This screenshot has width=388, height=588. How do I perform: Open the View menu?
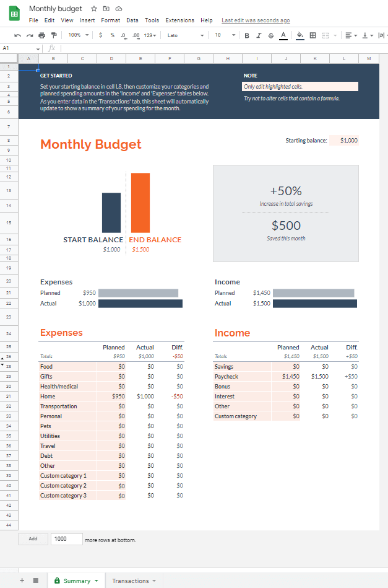click(67, 20)
